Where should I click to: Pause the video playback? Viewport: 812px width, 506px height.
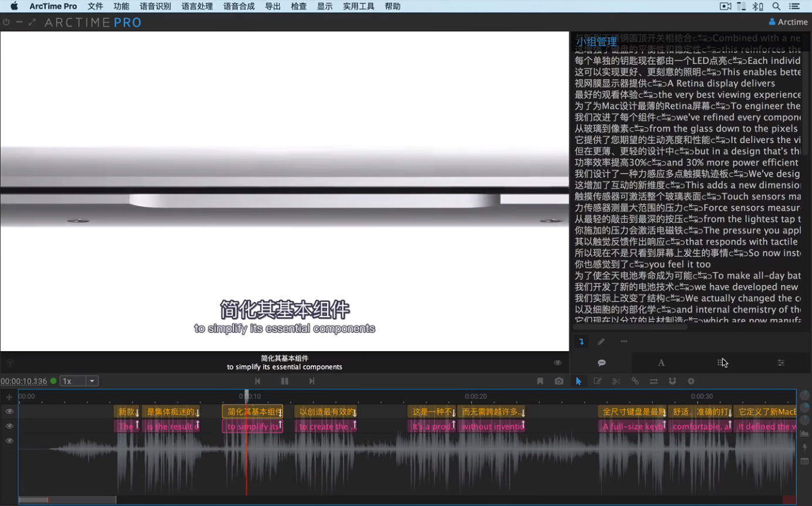tap(285, 381)
